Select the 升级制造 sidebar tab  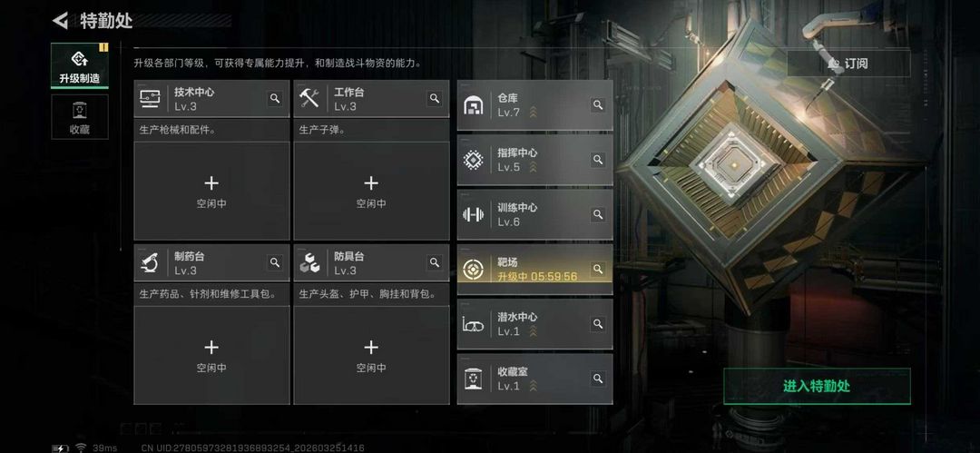click(x=79, y=66)
